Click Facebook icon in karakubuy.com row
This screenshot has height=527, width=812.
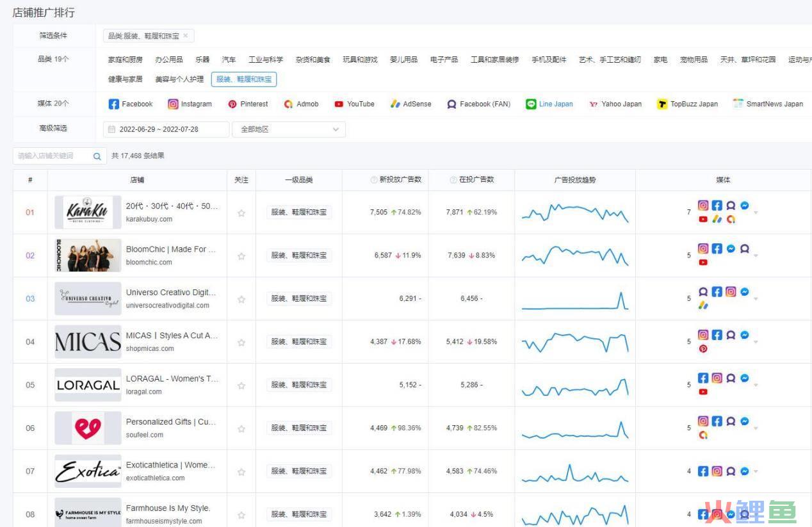pos(717,206)
